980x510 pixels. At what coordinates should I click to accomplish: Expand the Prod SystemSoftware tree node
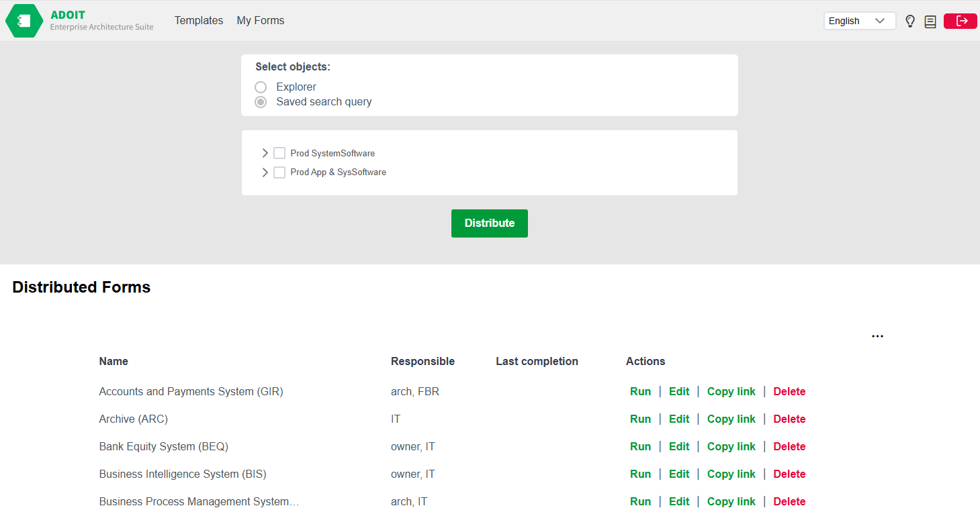[x=265, y=153]
